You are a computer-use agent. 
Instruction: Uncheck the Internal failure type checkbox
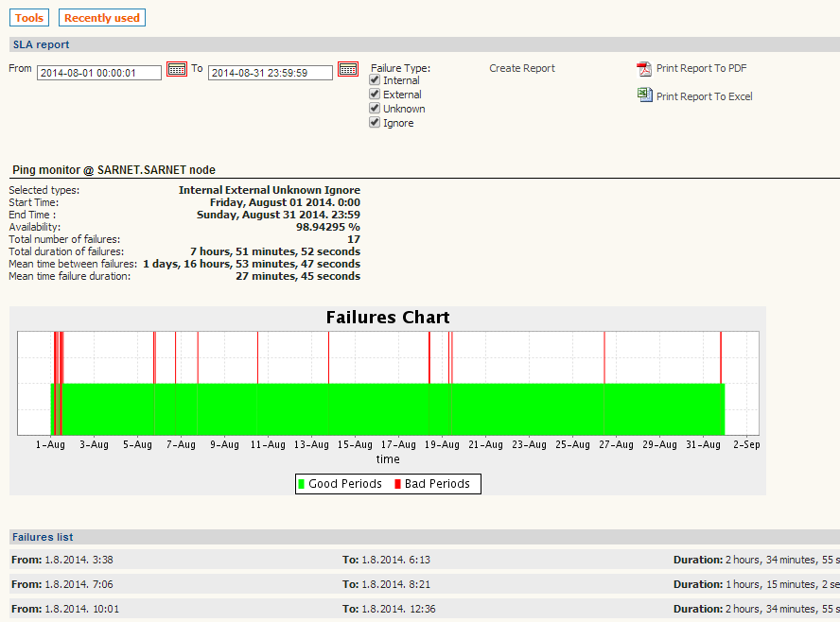pyautogui.click(x=375, y=80)
